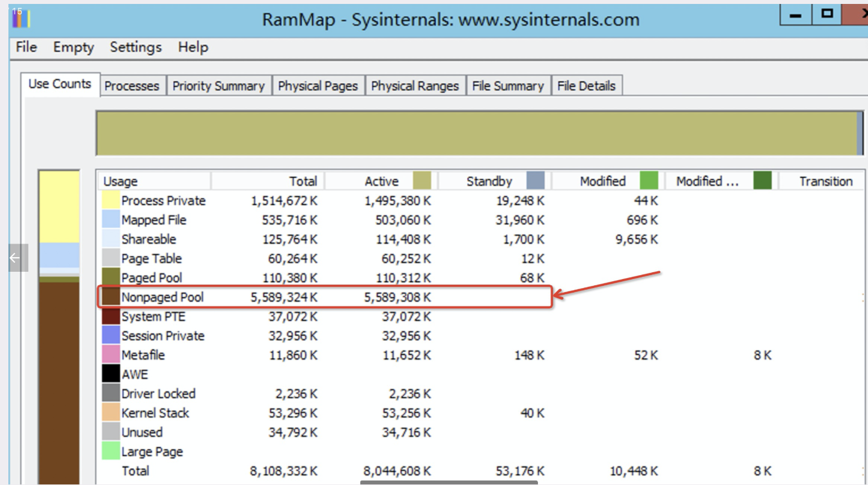The width and height of the screenshot is (868, 485).
Task: Select the System PTE row label
Action: point(153,317)
